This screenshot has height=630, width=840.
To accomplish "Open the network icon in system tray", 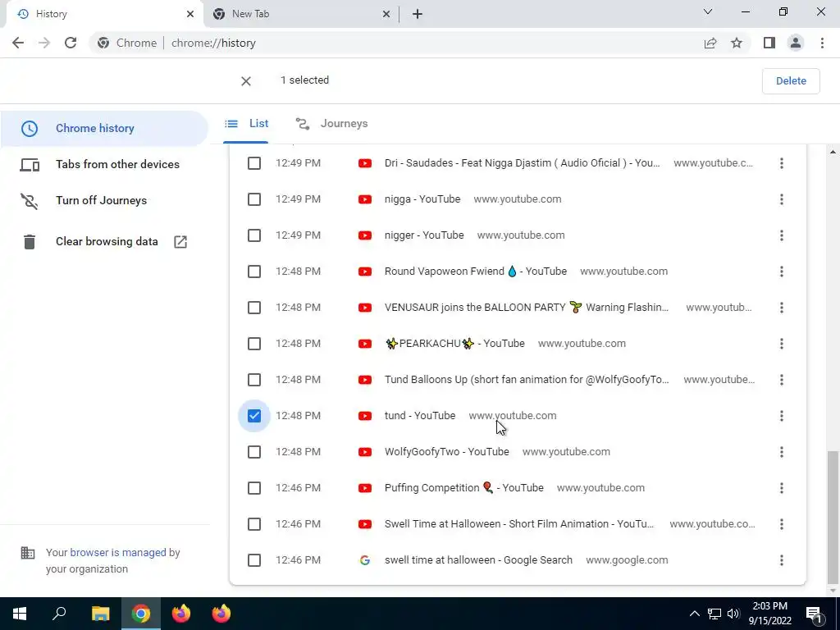I will coord(714,614).
